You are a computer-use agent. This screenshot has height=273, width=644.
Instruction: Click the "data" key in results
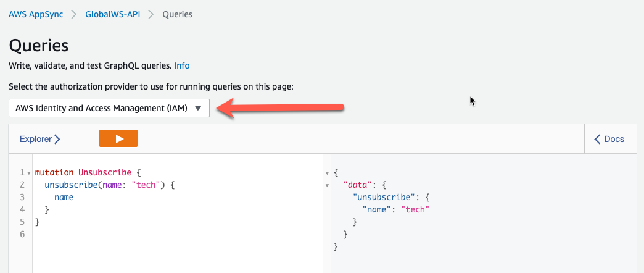357,185
